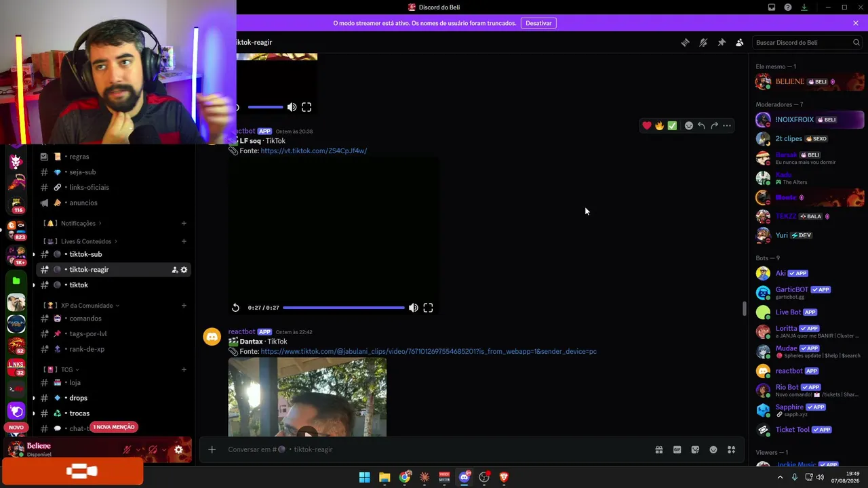Viewport: 868px width, 488px height.
Task: Edit tiktok-reagir channel settings
Action: 184,270
